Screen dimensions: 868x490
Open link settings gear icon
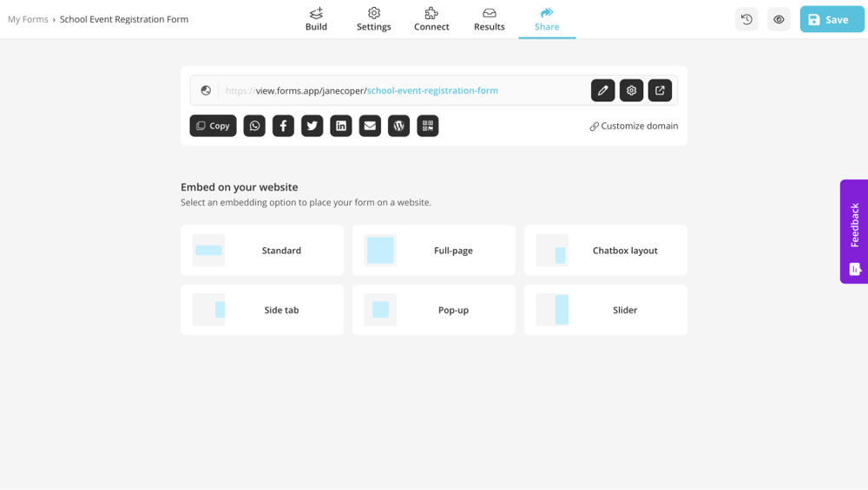point(631,90)
